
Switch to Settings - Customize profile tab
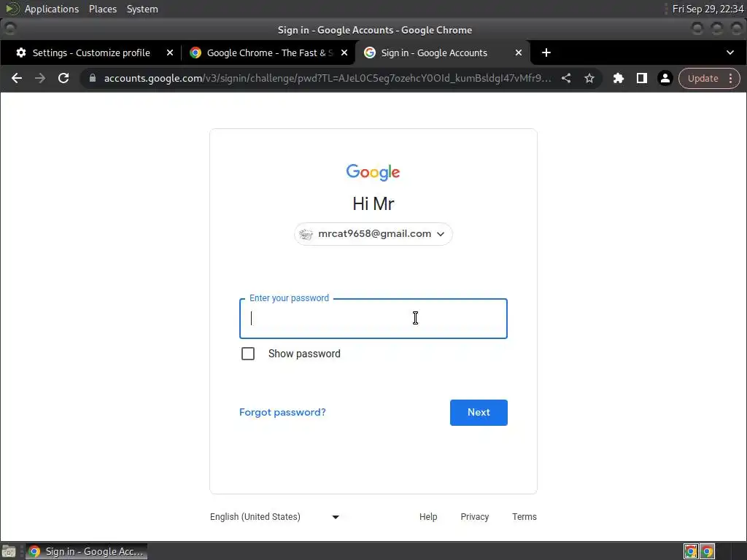[x=90, y=52]
